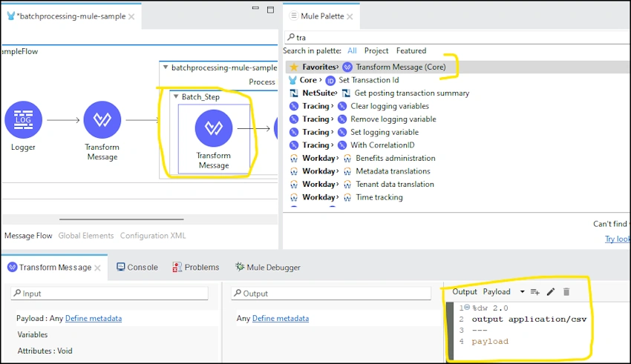Click the Try look link

tap(618, 239)
